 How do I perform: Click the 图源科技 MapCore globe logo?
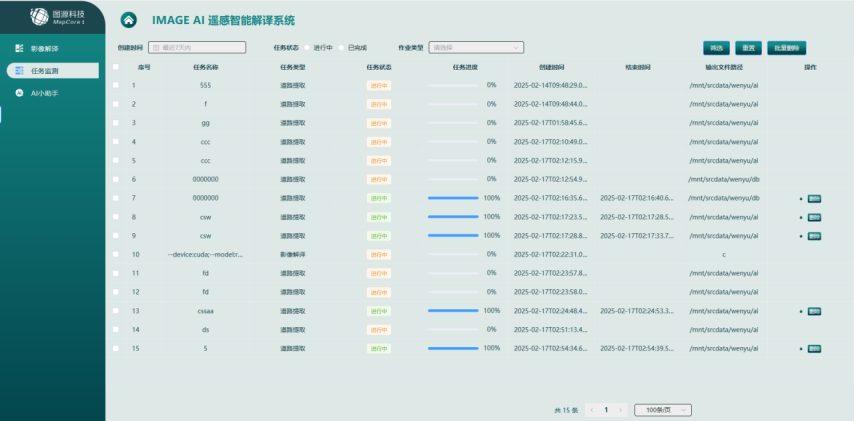[x=39, y=16]
